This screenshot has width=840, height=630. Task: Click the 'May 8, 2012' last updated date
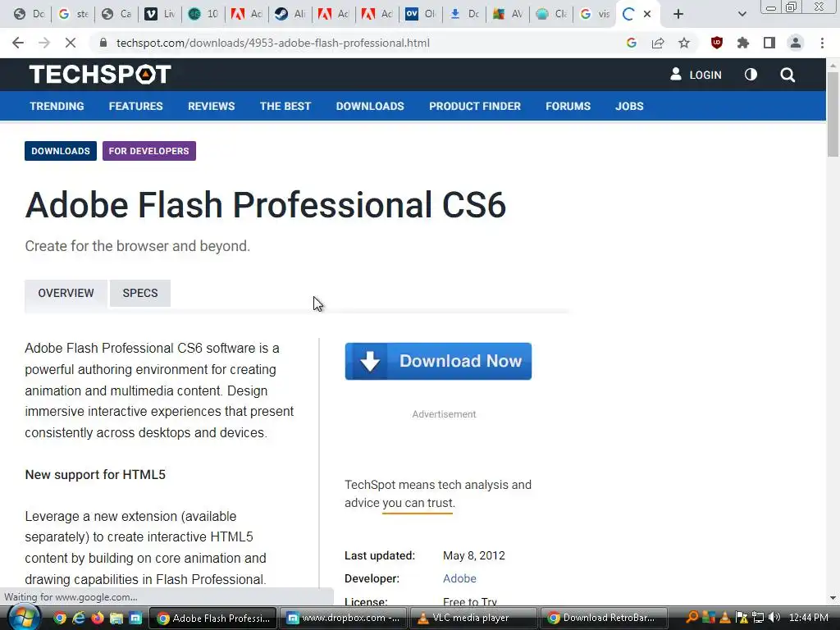(x=473, y=555)
